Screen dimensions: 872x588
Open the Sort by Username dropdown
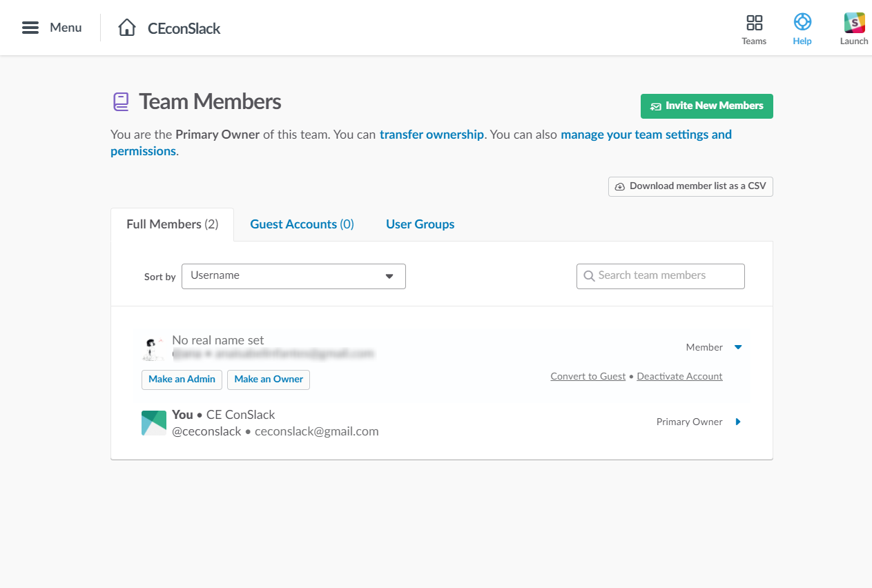point(293,276)
